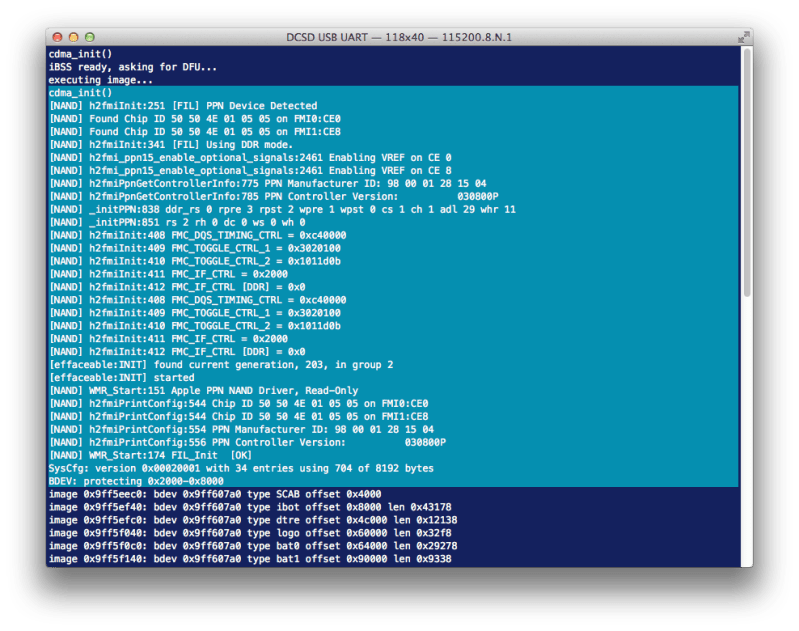
Task: Click the vertical scrollbar thumb
Action: [x=747, y=172]
